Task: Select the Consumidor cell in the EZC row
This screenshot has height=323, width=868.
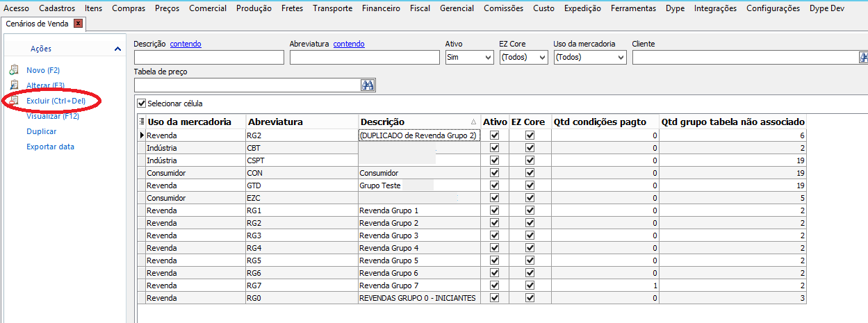Action: (x=195, y=198)
